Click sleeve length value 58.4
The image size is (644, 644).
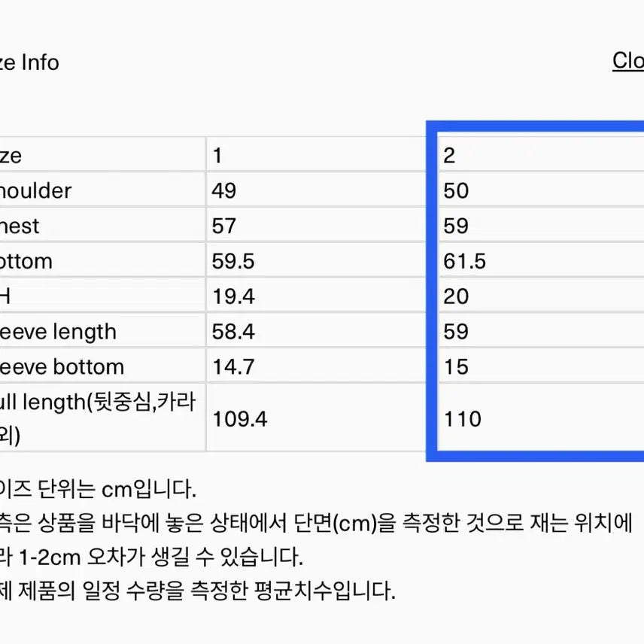[233, 333]
